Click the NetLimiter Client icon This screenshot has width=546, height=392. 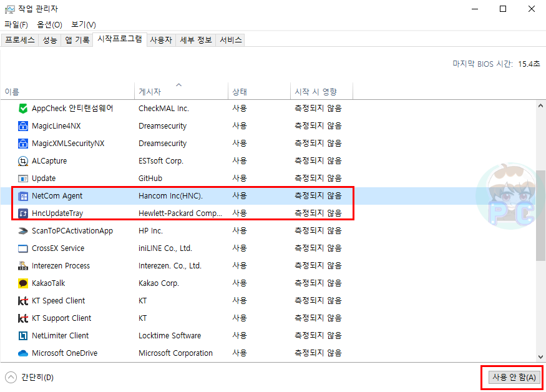23,336
